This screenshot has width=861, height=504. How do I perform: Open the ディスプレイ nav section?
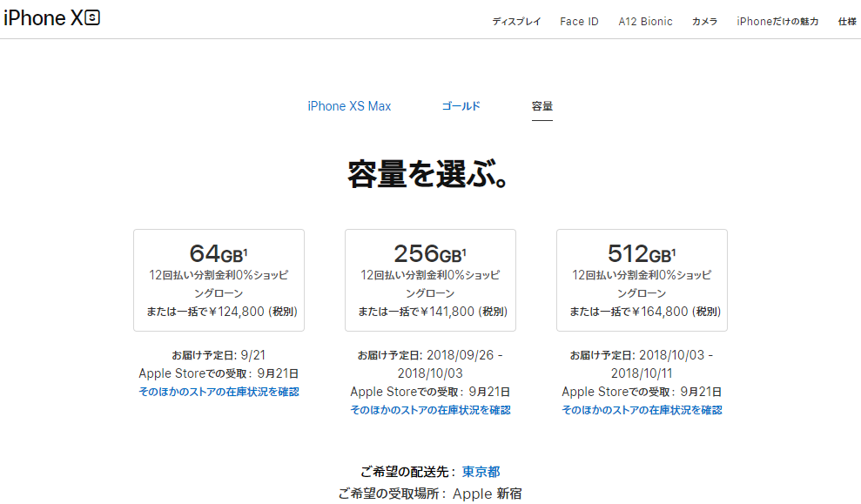515,22
